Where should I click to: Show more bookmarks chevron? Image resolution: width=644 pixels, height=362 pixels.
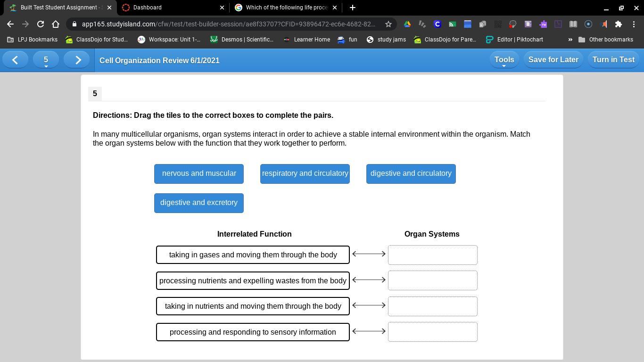pos(570,40)
